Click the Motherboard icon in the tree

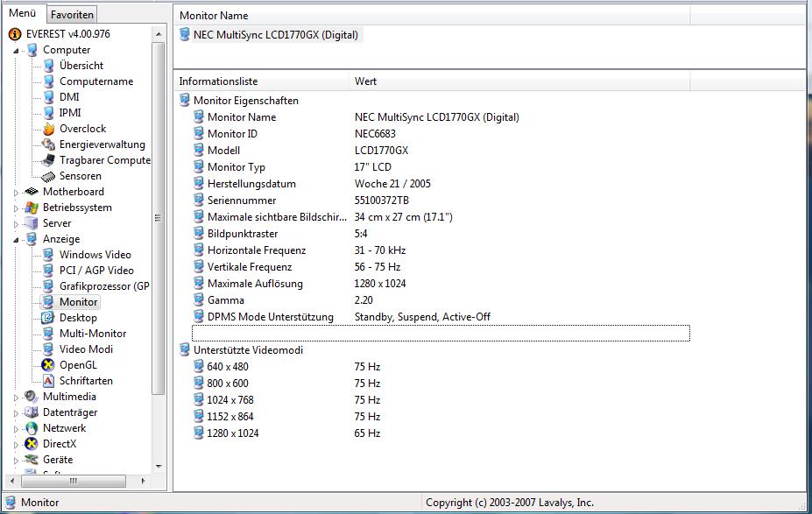point(32,192)
